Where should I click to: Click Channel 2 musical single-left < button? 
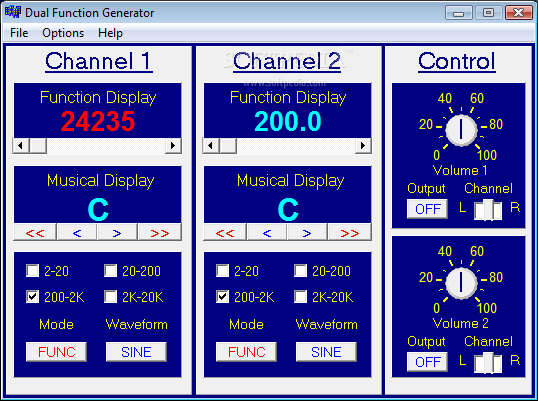pos(267,233)
